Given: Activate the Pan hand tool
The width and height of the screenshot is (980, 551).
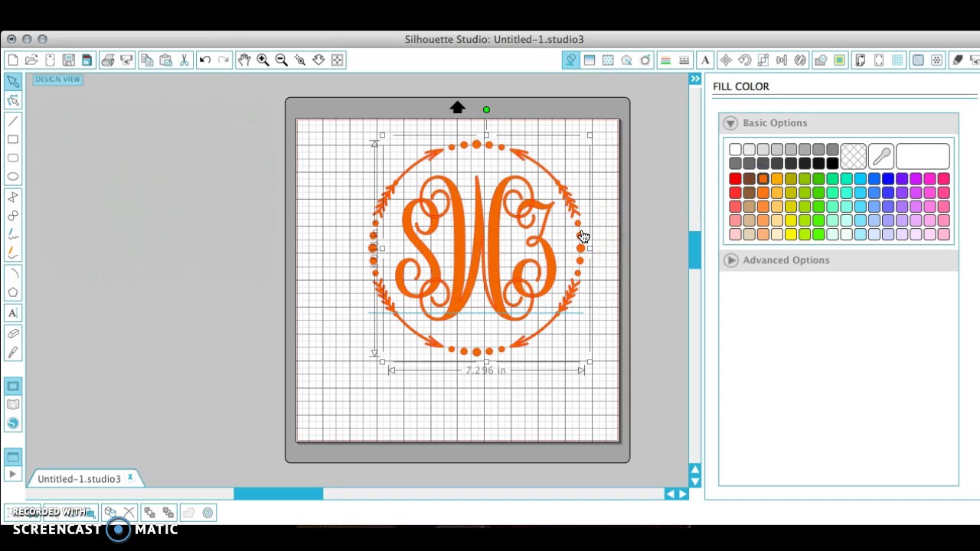Looking at the screenshot, I should pyautogui.click(x=244, y=60).
